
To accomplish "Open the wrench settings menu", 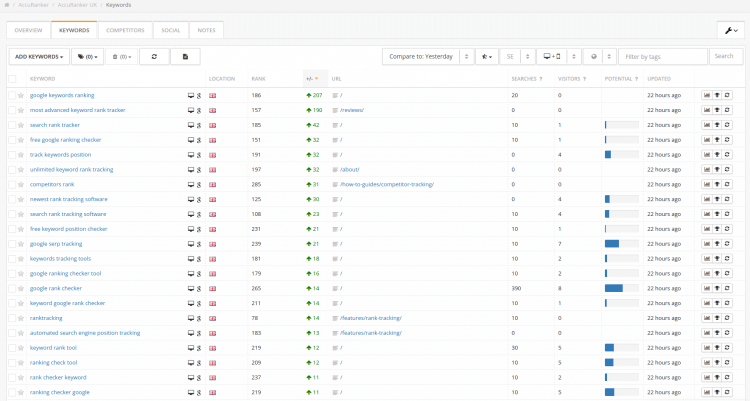I will (730, 31).
